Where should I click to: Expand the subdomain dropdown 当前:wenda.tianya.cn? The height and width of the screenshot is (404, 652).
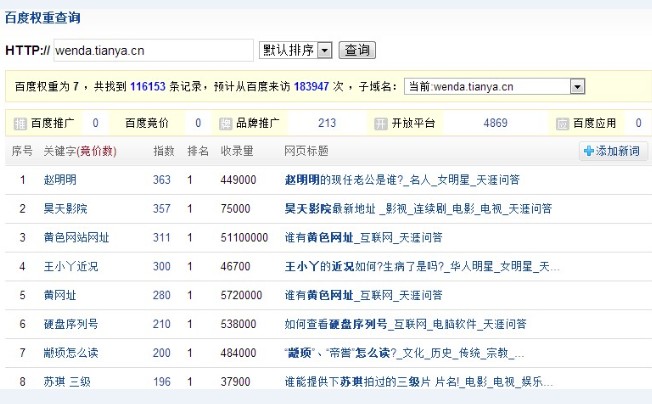click(494, 86)
